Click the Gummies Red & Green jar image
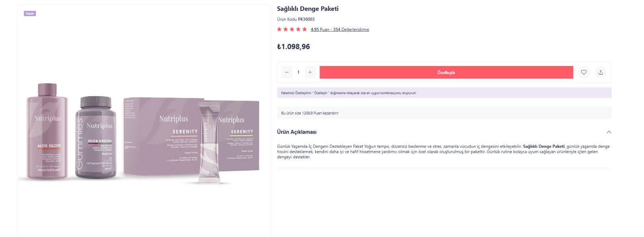644x237 pixels. click(96, 137)
